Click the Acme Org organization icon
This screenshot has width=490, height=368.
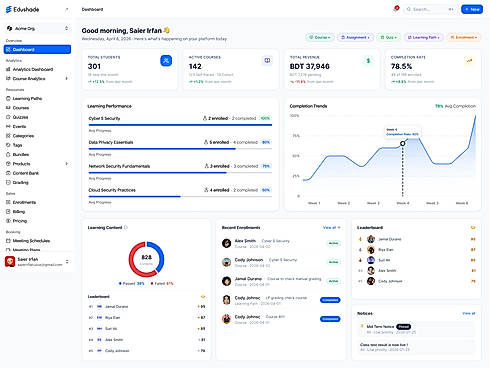(x=9, y=28)
